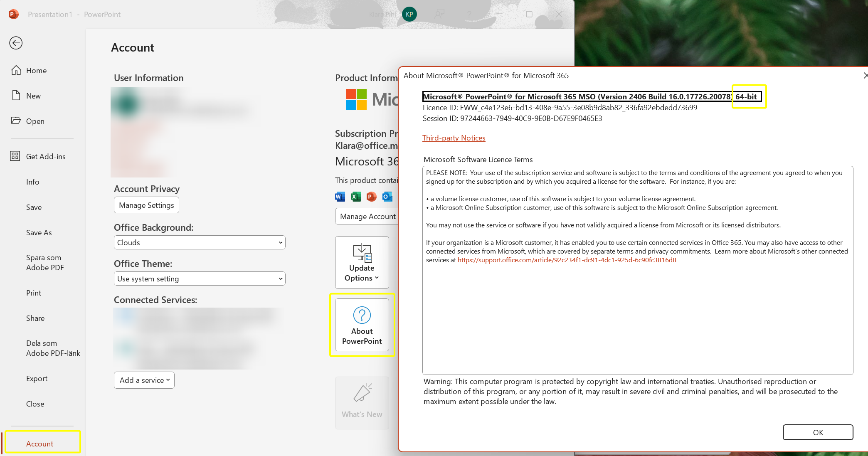Click the Licence ID text line
868x456 pixels.
pos(560,107)
